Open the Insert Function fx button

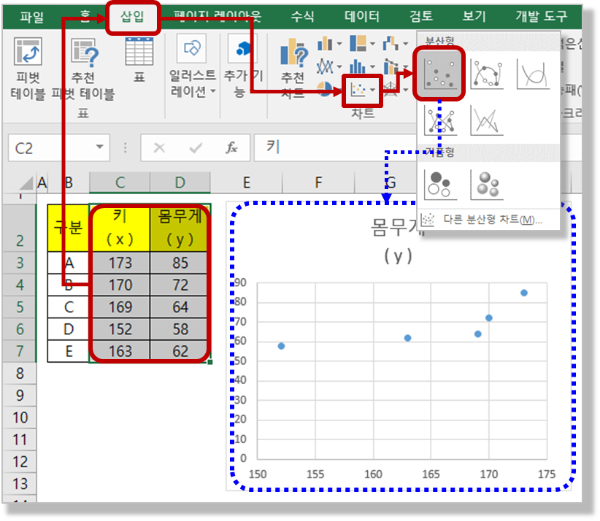[231, 148]
